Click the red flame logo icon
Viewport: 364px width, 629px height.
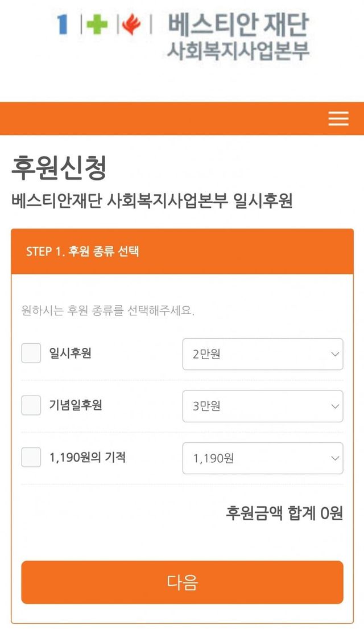pos(131,24)
